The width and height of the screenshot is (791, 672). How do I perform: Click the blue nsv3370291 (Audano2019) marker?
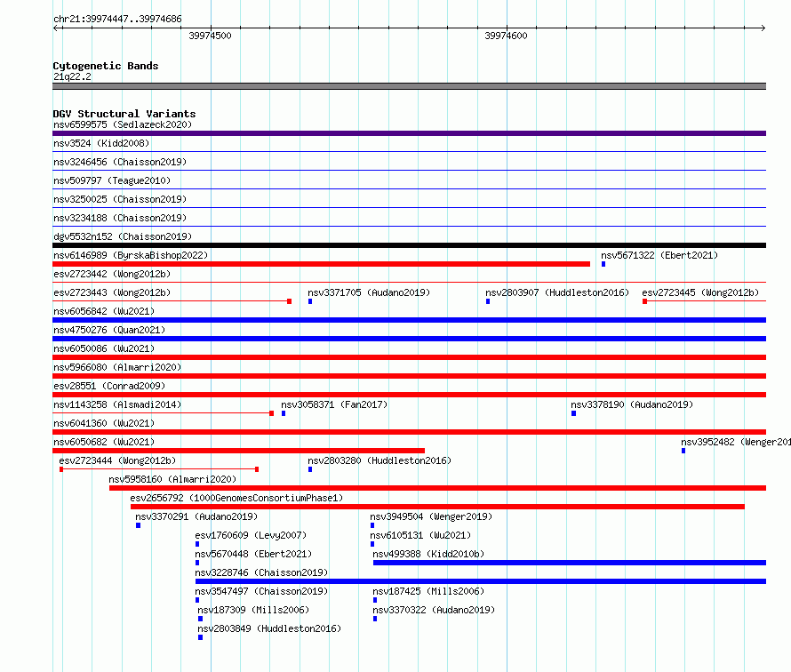point(139,525)
